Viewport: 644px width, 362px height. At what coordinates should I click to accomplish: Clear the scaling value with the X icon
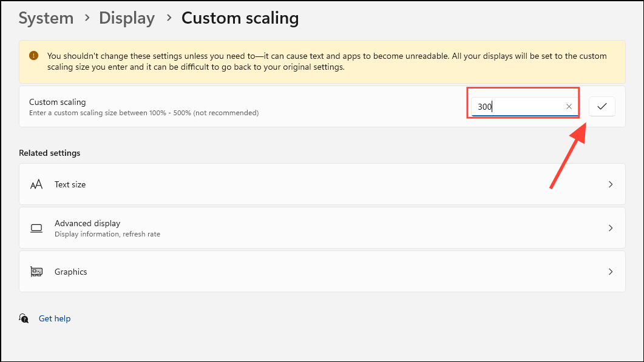tap(569, 106)
